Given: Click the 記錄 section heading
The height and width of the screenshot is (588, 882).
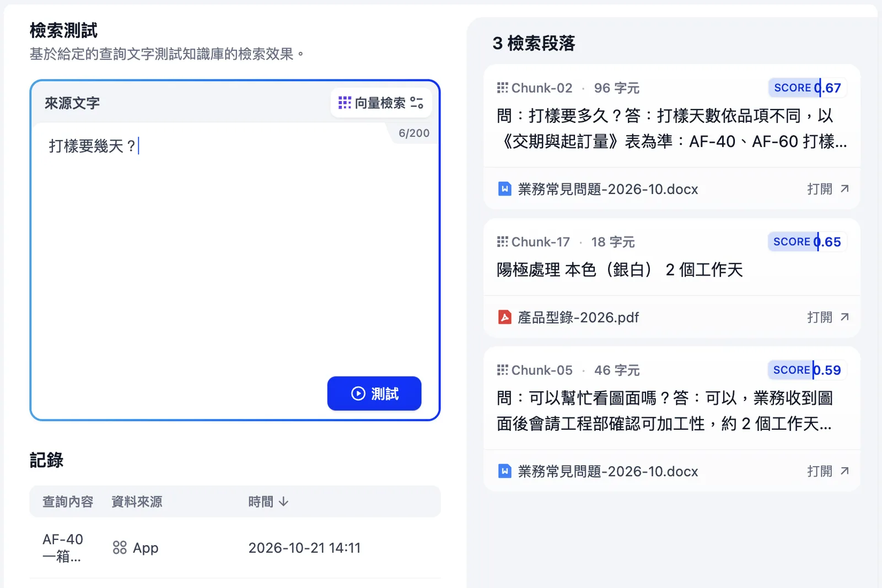Looking at the screenshot, I should [46, 460].
